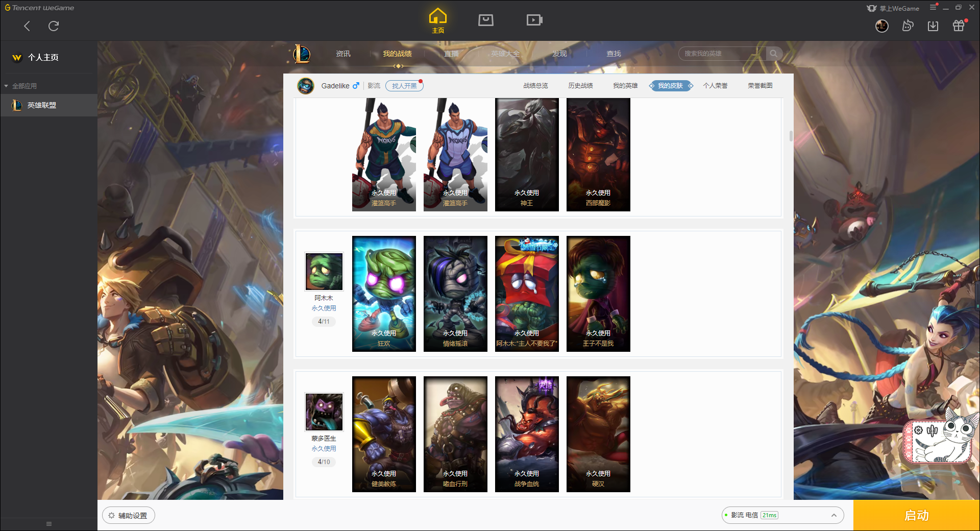980x531 pixels.
Task: Open the 阿木木:"主人不要我了" skin card
Action: pyautogui.click(x=527, y=294)
